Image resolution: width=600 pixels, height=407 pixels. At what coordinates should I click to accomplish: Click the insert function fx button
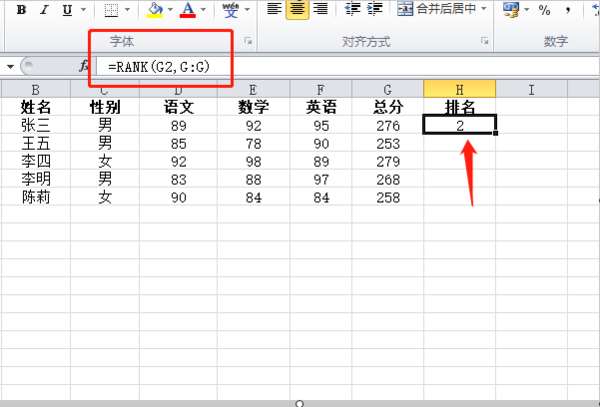(83, 66)
